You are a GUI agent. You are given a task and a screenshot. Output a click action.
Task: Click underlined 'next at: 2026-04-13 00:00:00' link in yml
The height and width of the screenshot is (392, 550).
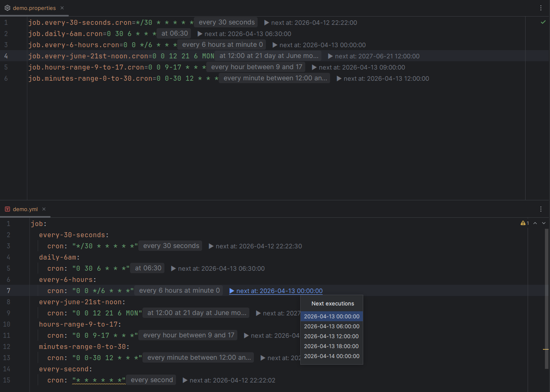point(276,291)
